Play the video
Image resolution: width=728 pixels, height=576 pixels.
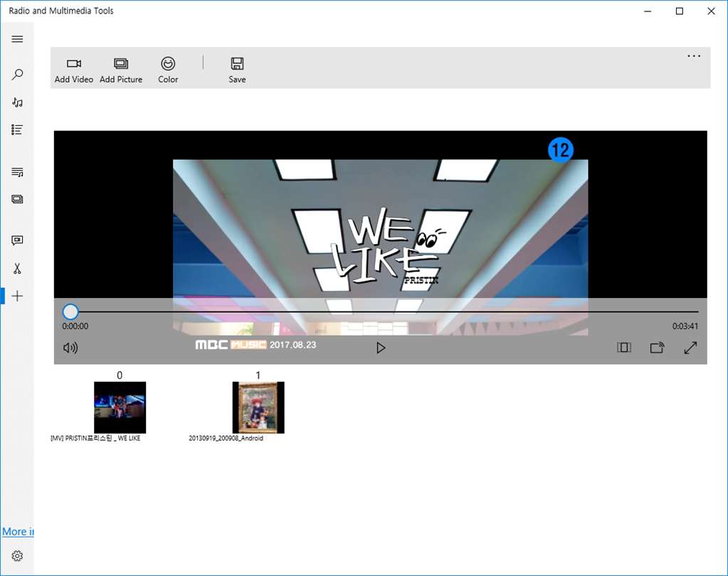coord(381,347)
